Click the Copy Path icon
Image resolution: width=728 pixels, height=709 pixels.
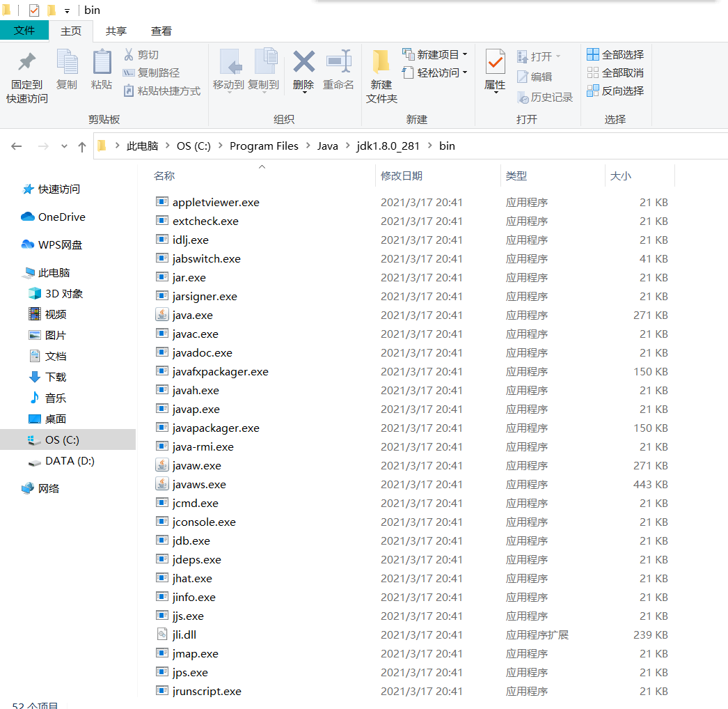coord(129,73)
